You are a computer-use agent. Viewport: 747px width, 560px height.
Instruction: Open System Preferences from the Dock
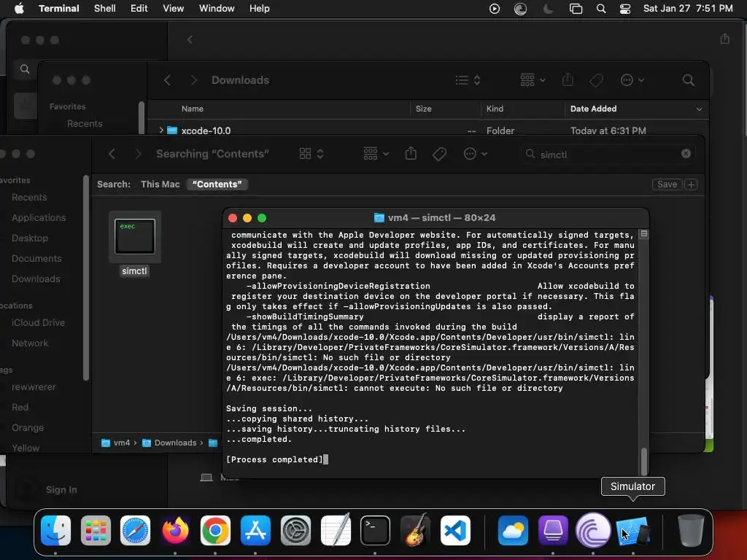[295, 530]
